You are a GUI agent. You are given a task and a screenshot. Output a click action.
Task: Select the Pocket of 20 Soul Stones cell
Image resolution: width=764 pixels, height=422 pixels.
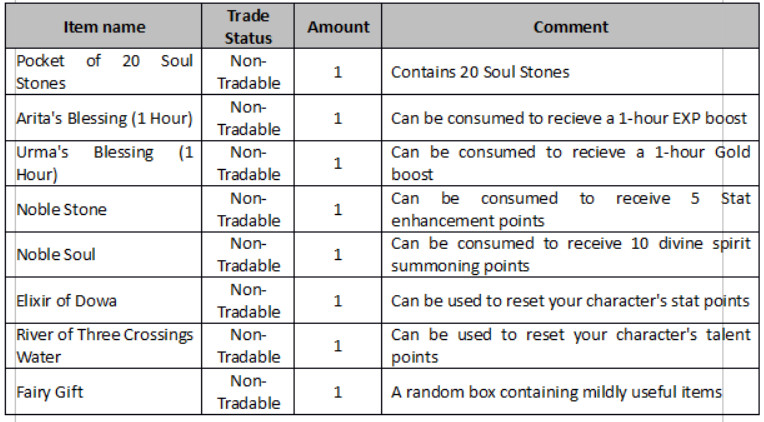pyautogui.click(x=105, y=72)
